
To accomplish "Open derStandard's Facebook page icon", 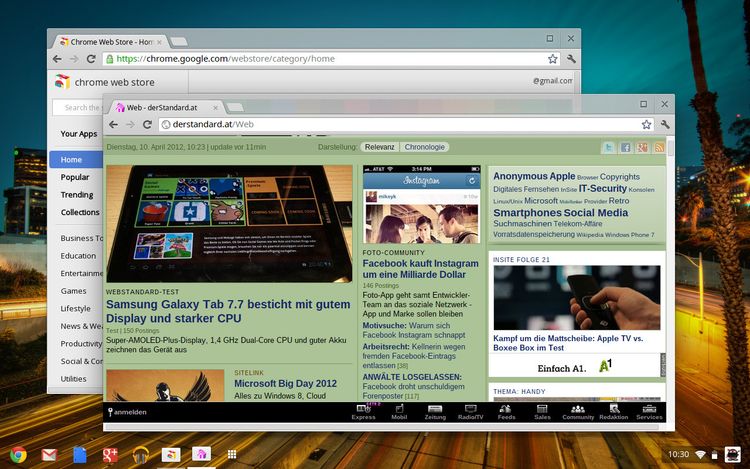I will coord(625,147).
